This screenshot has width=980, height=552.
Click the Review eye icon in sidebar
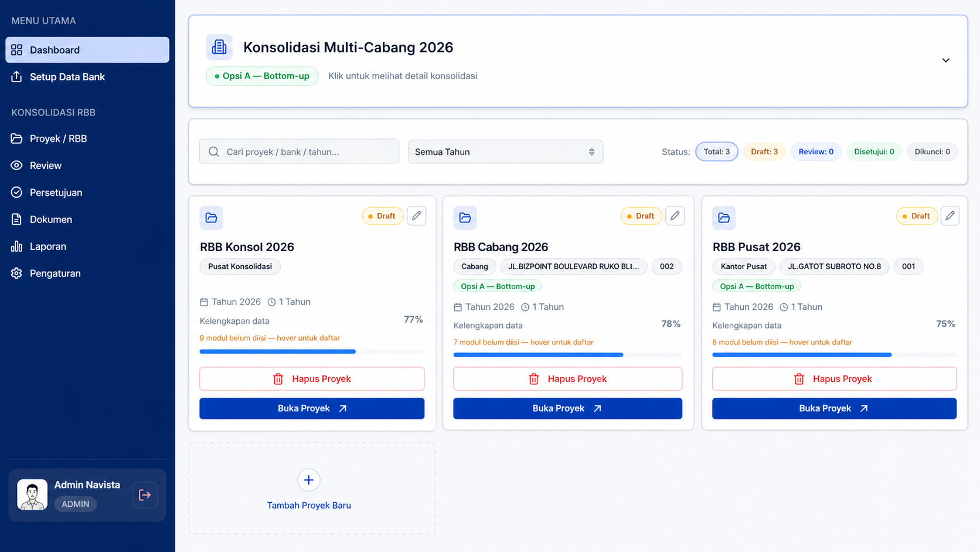(16, 165)
